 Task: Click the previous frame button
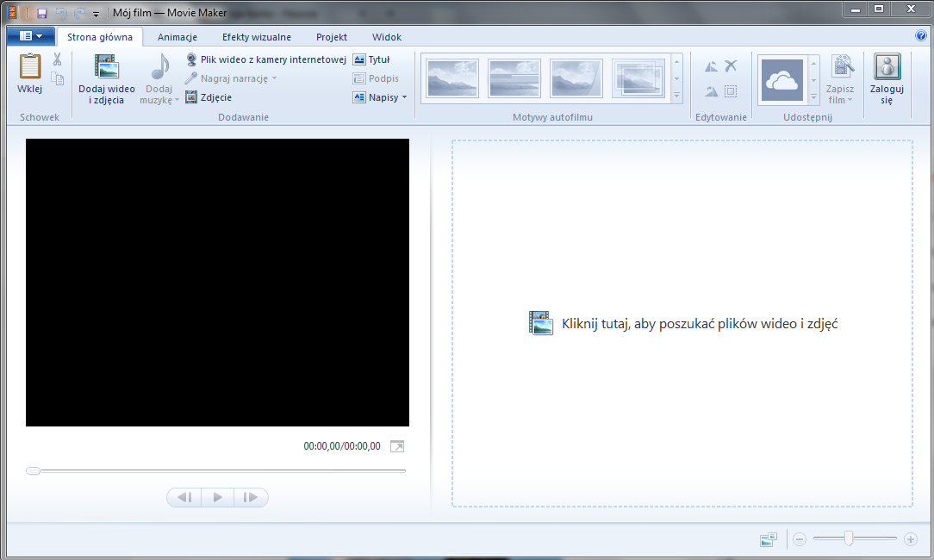(184, 497)
